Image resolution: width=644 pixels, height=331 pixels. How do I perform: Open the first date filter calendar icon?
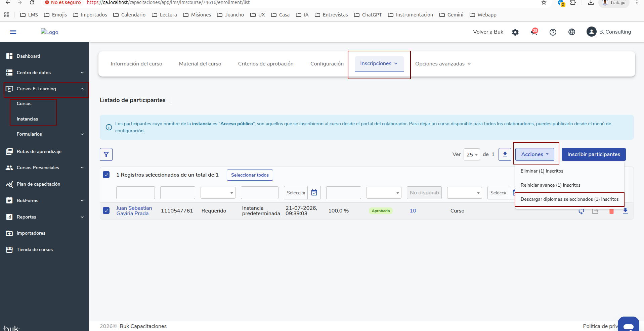click(x=314, y=193)
